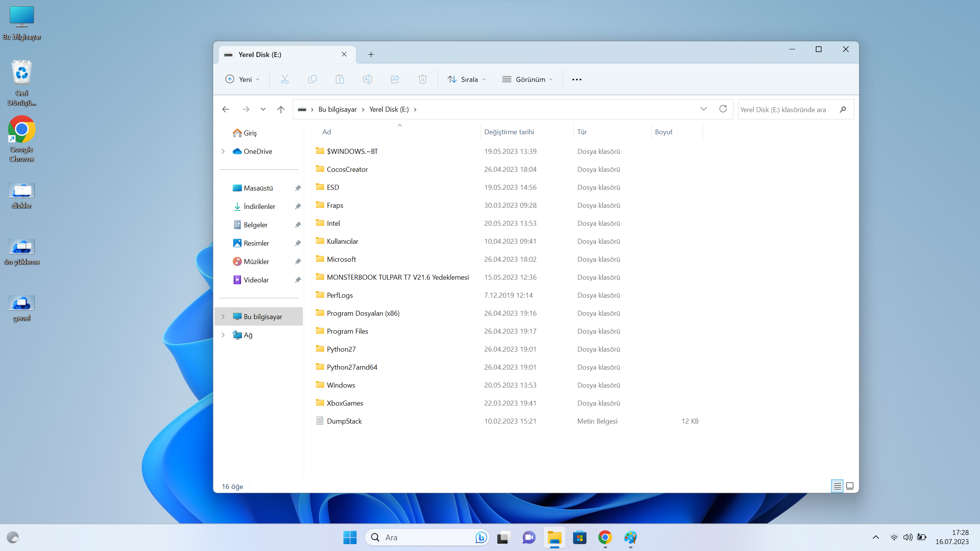
Task: Open the Sırala sort dropdown
Action: pos(467,79)
